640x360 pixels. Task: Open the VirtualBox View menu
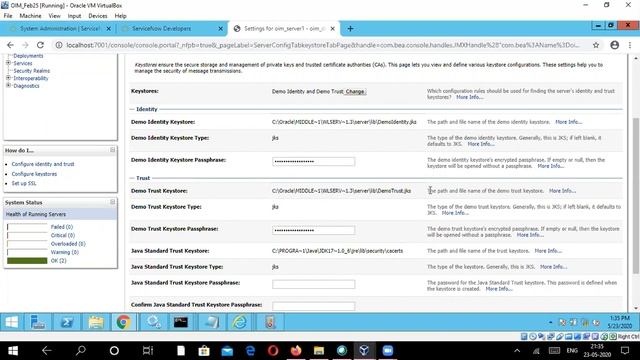coord(54,16)
